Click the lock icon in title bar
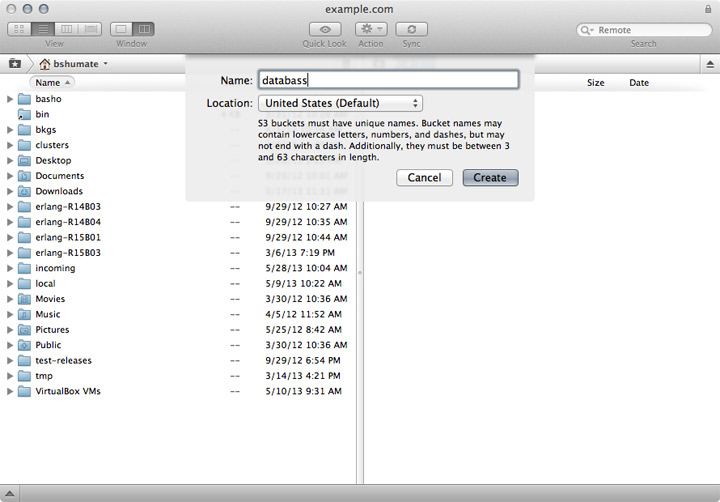720x502 pixels. tap(708, 9)
